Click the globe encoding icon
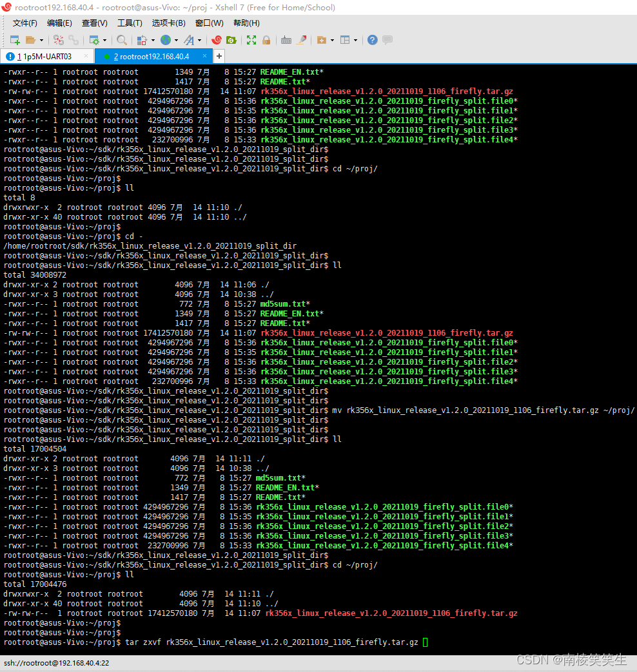Screen dimensions: 637x672 point(166,41)
